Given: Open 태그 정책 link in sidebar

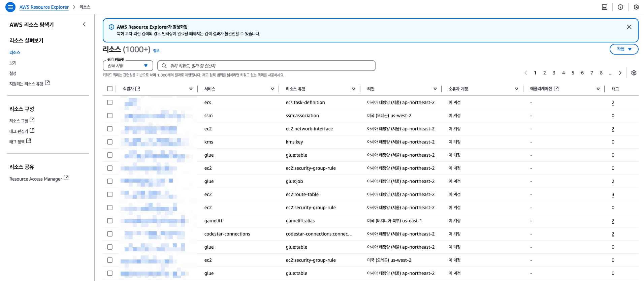Looking at the screenshot, I should click(x=17, y=142).
